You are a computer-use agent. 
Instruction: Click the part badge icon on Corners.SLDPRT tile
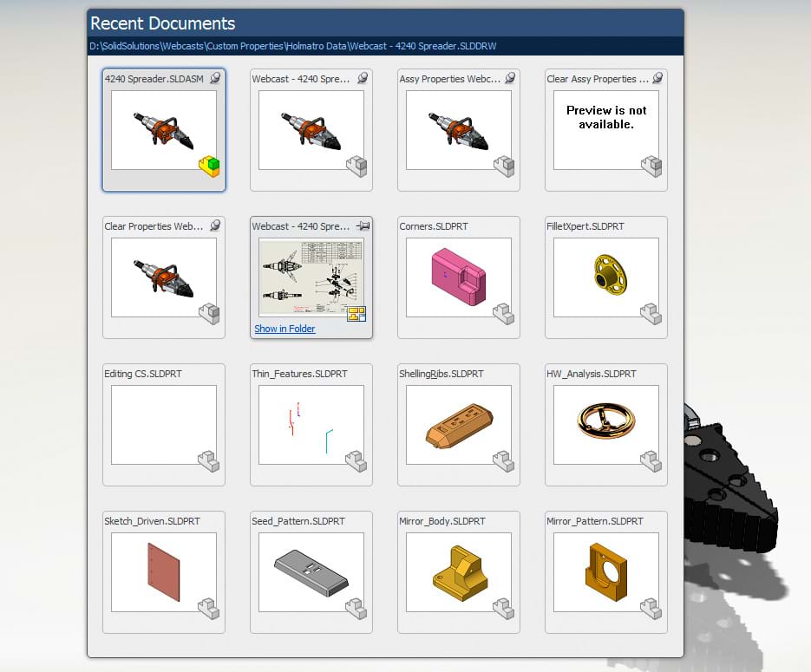pyautogui.click(x=503, y=315)
